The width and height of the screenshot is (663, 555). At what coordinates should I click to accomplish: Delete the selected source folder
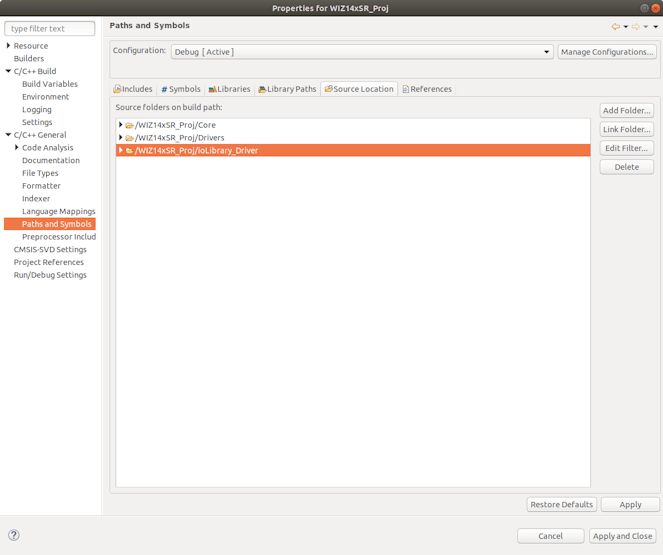point(627,167)
